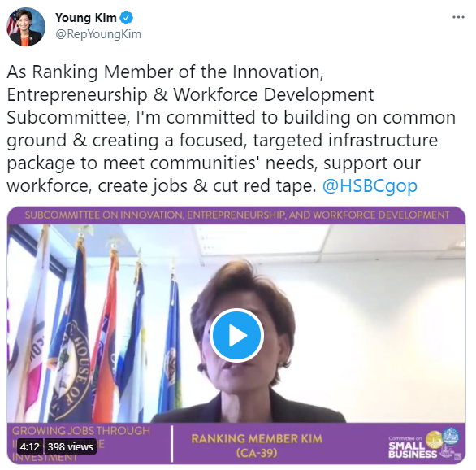Screen dimensions: 476x470
Task: Click the 4:12 video duration badge
Action: (x=30, y=446)
